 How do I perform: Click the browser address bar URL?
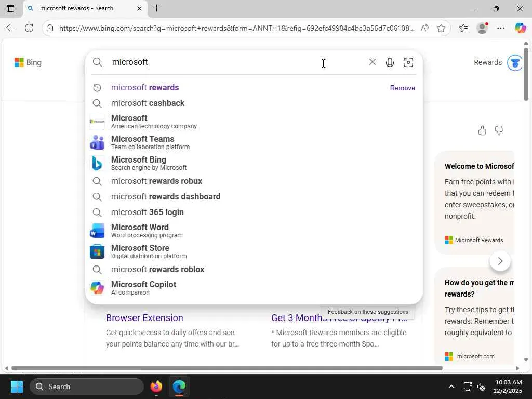pos(236,28)
